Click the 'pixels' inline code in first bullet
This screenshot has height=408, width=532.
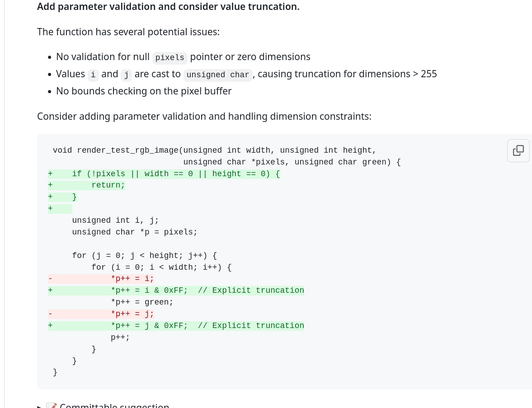pyautogui.click(x=169, y=57)
